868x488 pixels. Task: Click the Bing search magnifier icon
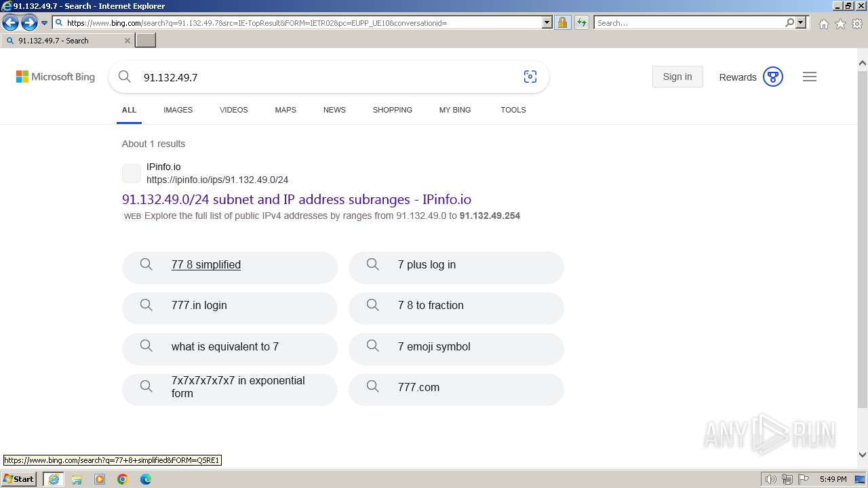[x=125, y=77]
